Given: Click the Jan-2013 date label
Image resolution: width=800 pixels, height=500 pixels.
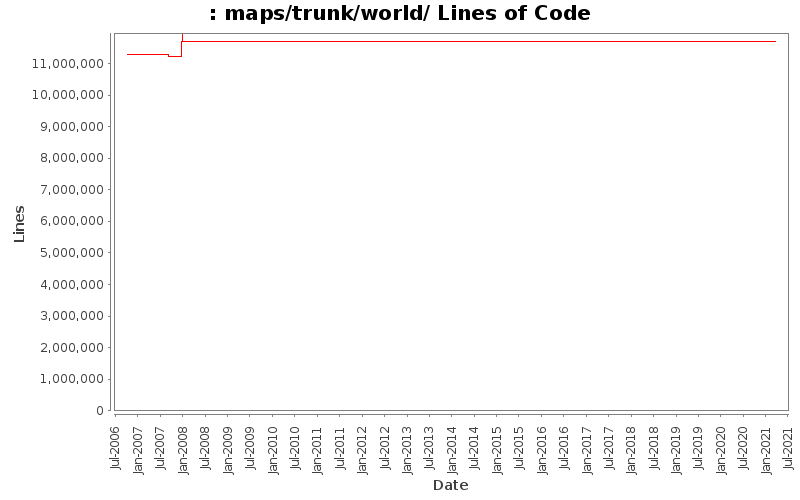Looking at the screenshot, I should tap(407, 450).
